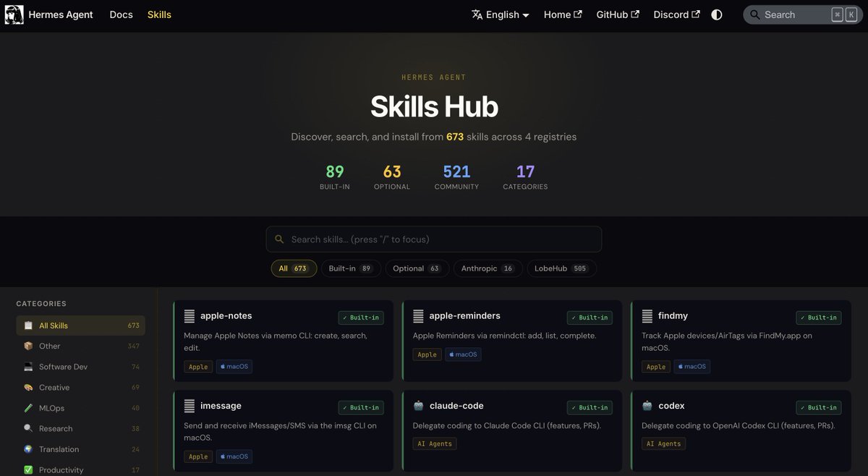Click Built-in badge on apple-notes card

[361, 318]
